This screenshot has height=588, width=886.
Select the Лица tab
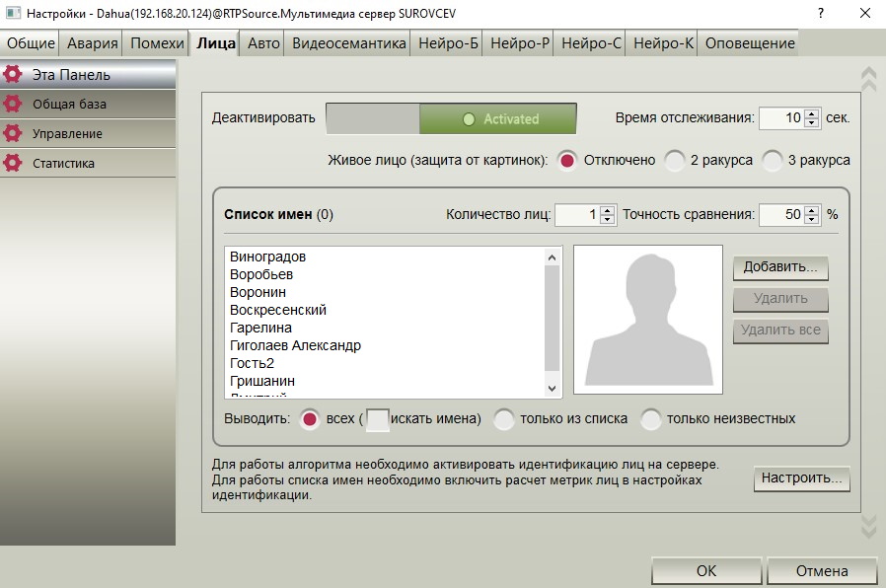[x=216, y=43]
